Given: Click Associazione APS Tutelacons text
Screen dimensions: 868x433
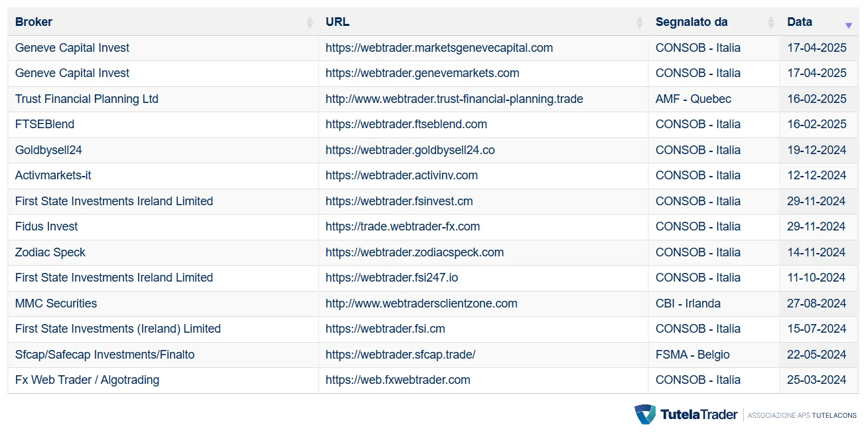Looking at the screenshot, I should 802,415.
